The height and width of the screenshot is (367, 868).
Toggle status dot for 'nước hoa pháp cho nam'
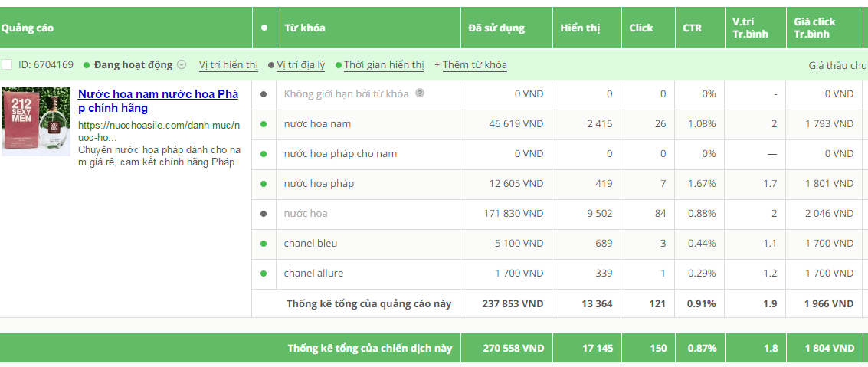[264, 154]
